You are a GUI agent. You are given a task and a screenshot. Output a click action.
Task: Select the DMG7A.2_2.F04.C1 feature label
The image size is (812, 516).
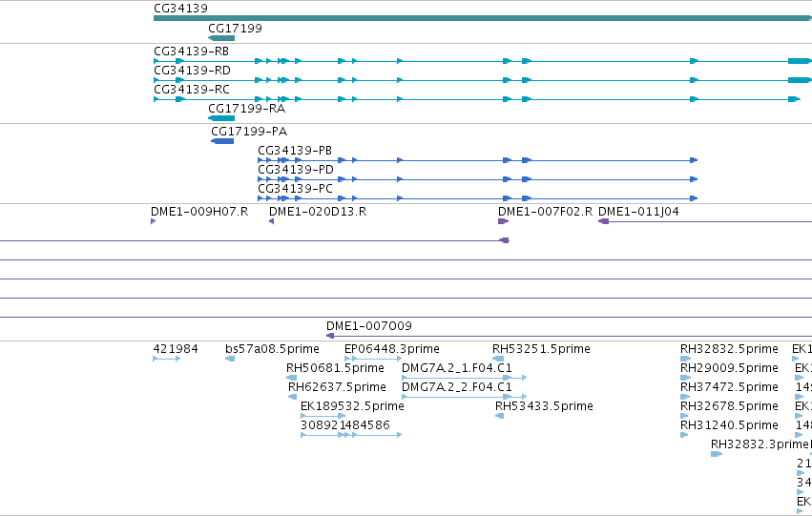pos(457,387)
